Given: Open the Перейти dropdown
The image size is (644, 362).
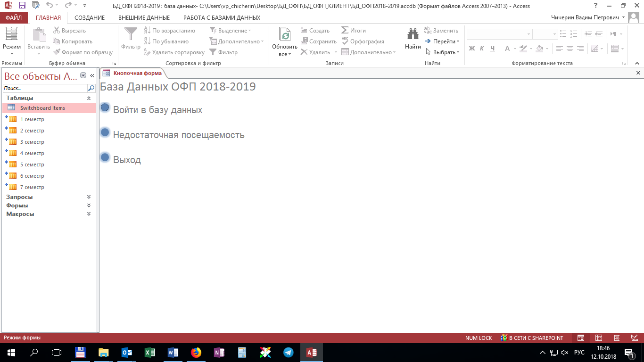Looking at the screenshot, I should (x=446, y=41).
